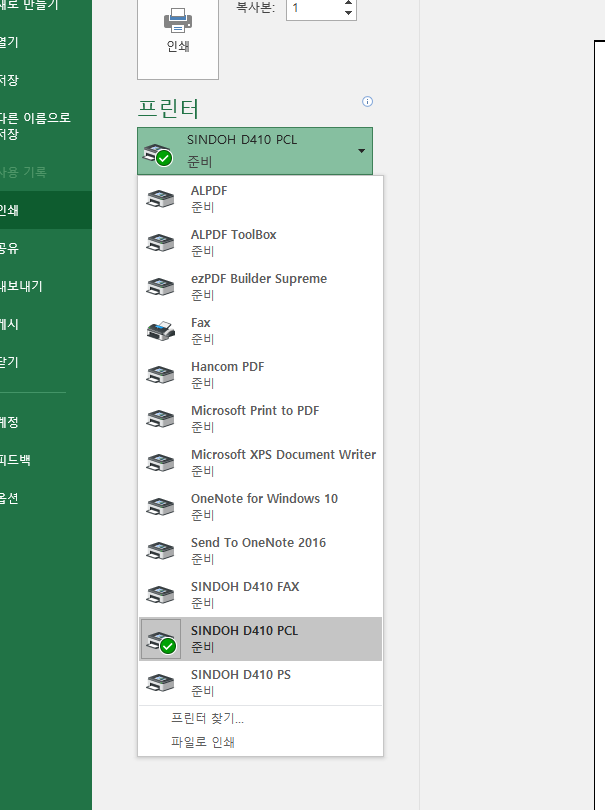Select the Fax name text
Viewport: 605px width, 810px height.
coord(200,323)
